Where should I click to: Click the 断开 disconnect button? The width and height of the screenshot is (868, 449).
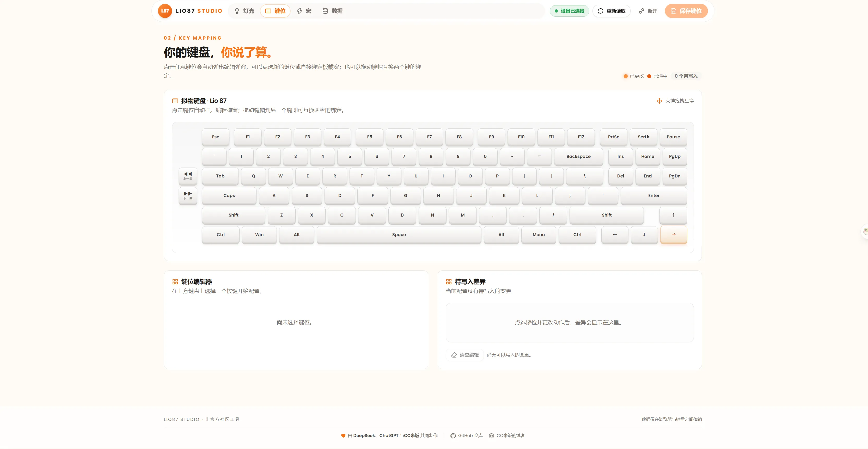pos(648,11)
